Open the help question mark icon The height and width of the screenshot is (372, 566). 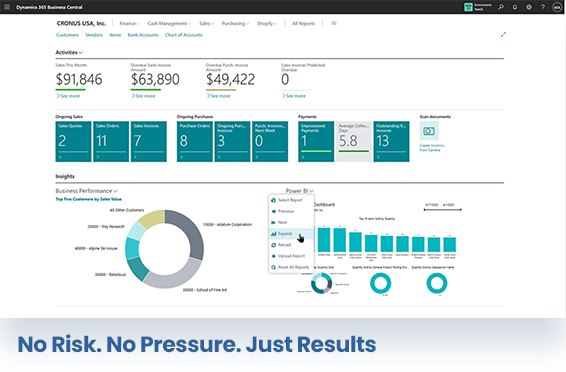click(543, 7)
